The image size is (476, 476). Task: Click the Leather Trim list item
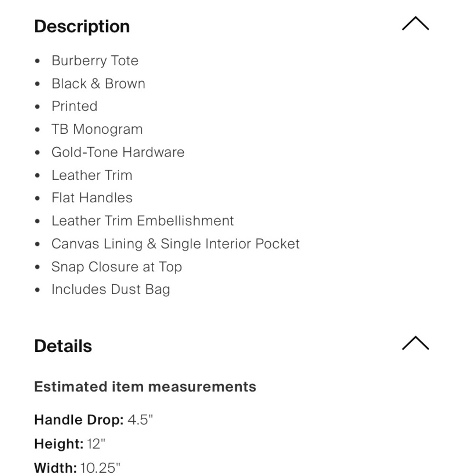pyautogui.click(x=92, y=175)
